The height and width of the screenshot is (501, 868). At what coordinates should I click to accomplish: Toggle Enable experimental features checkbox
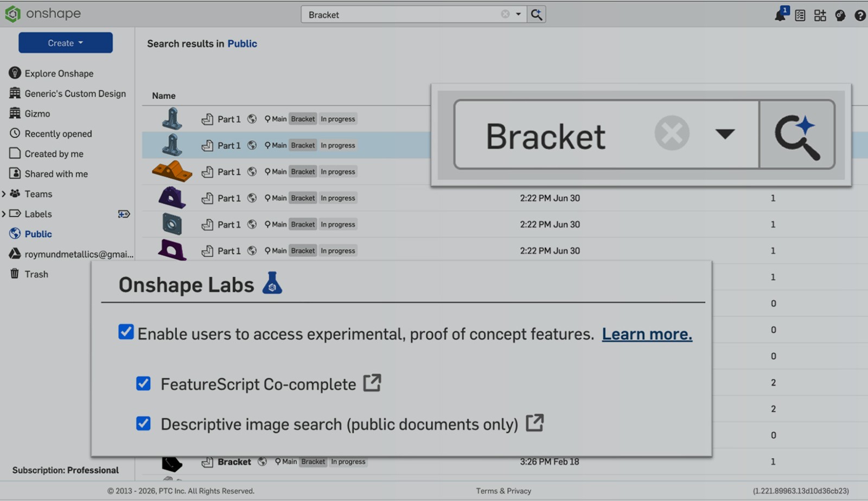126,332
